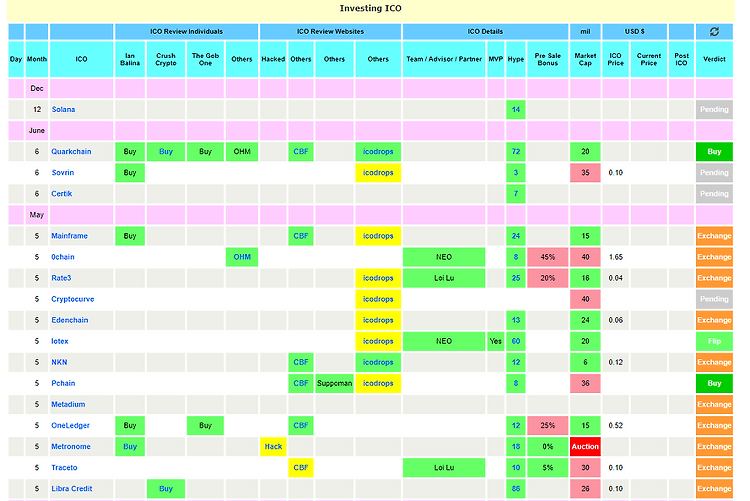Open the Pchain ICO link
The height and width of the screenshot is (501, 750).
[63, 383]
